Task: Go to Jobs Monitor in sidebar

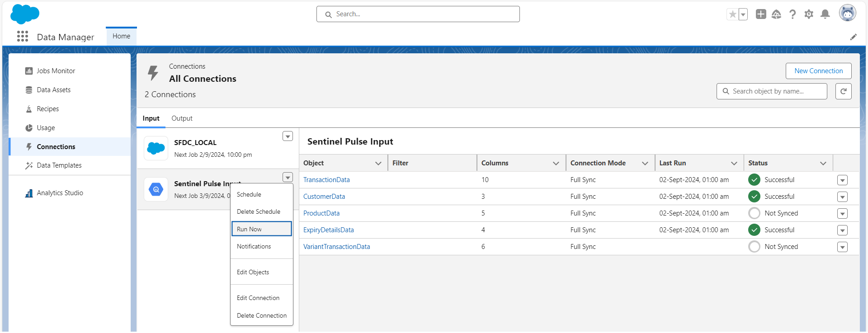Action: (x=56, y=71)
